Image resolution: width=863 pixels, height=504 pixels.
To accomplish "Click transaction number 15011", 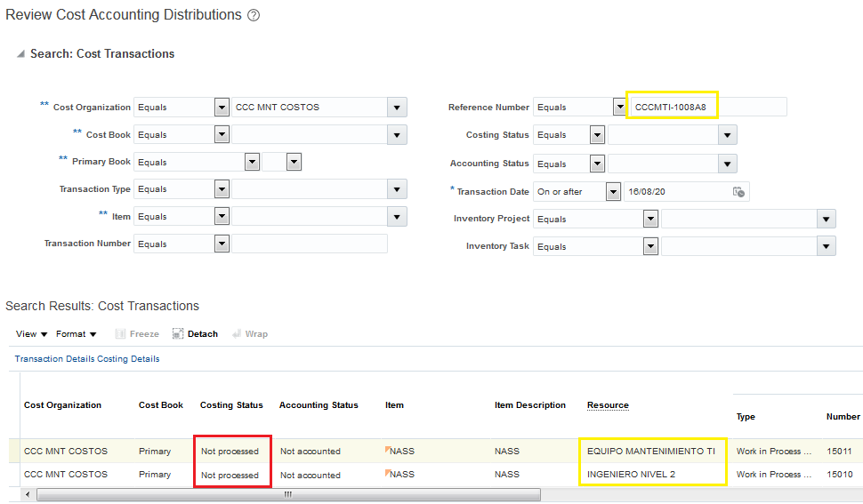I will click(x=839, y=452).
